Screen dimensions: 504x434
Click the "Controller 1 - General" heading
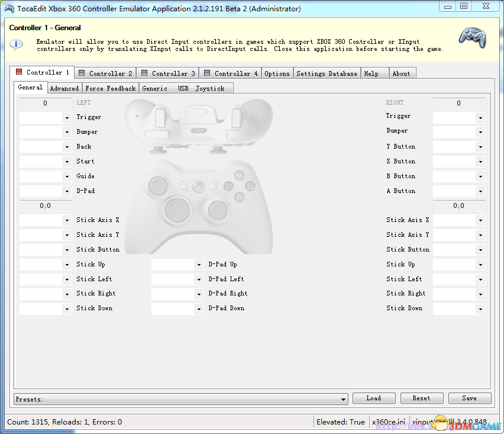click(x=45, y=28)
